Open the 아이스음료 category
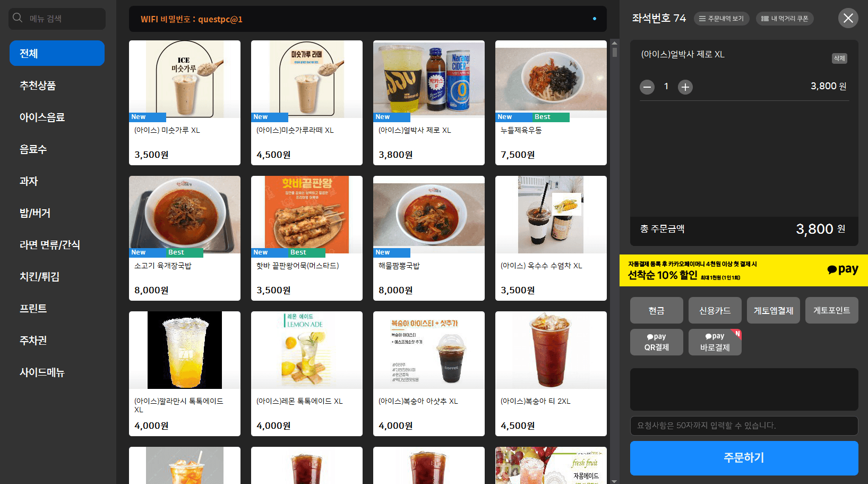The image size is (868, 484). (57, 117)
